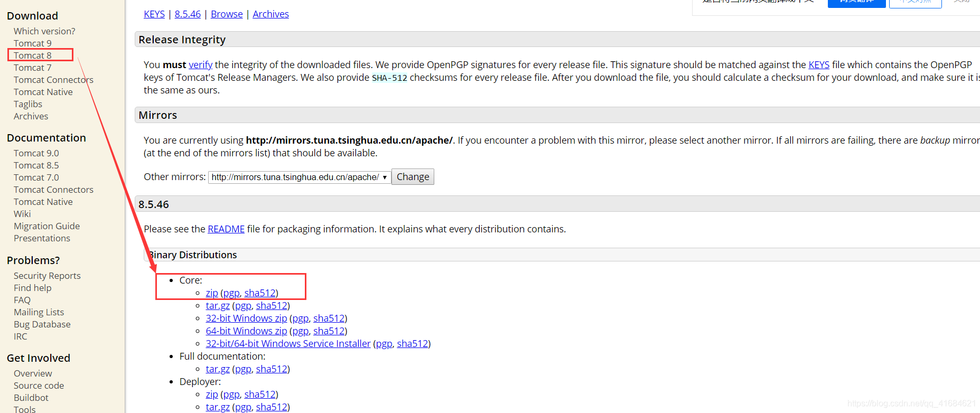Open Find help link
Screen dimensions: 980x413
coord(33,288)
